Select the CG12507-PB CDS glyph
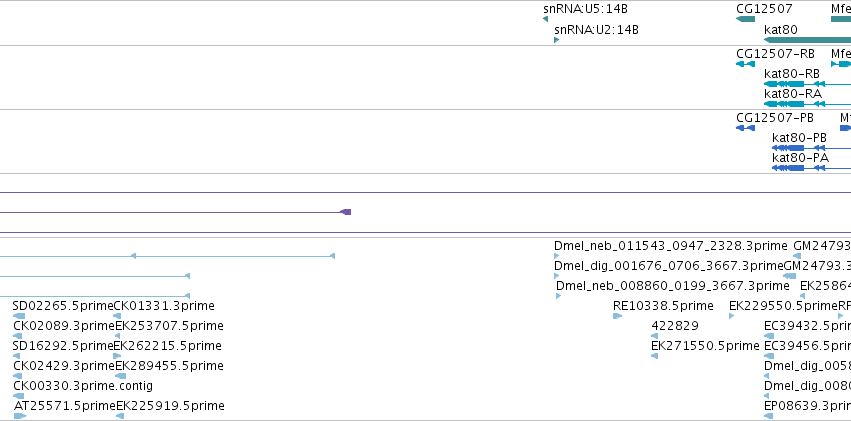This screenshot has height=421, width=851. pos(745,128)
